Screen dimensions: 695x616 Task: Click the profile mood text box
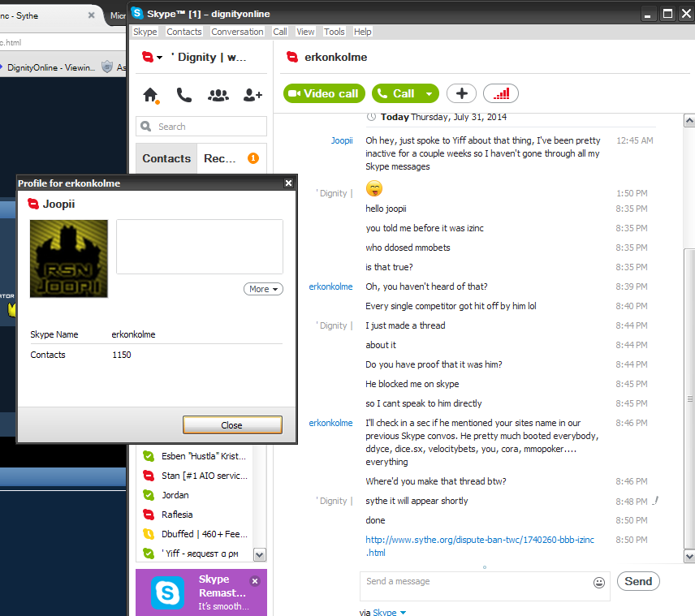[200, 247]
